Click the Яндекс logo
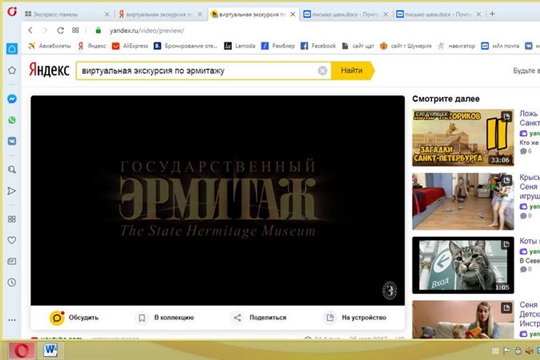 49,70
